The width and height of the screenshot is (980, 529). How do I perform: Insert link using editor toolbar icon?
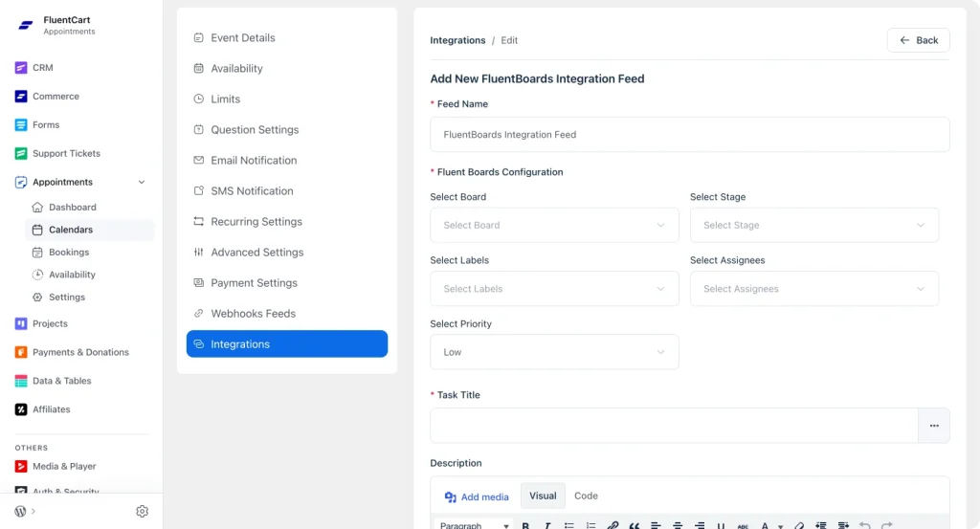click(612, 525)
